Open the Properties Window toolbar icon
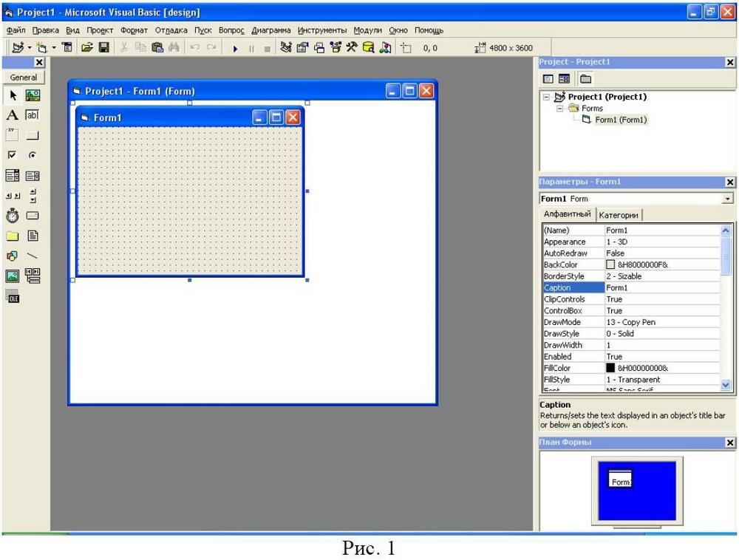The width and height of the screenshot is (739, 560). pyautogui.click(x=302, y=47)
